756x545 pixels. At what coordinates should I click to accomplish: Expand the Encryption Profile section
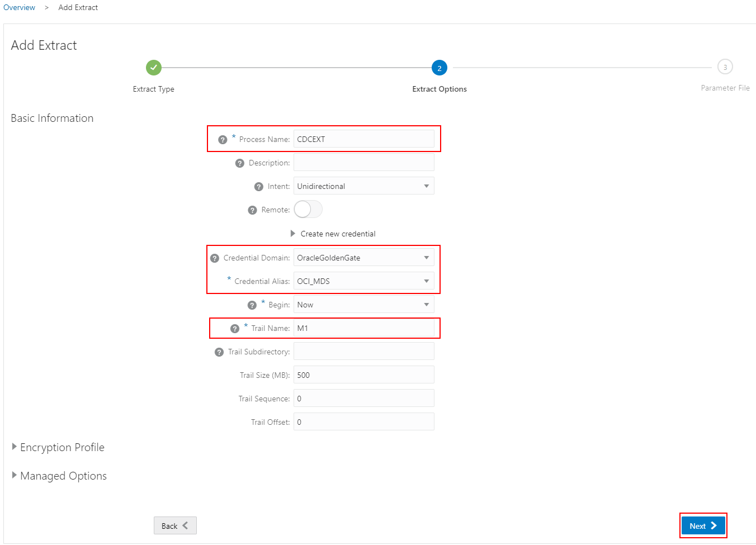tap(58, 447)
